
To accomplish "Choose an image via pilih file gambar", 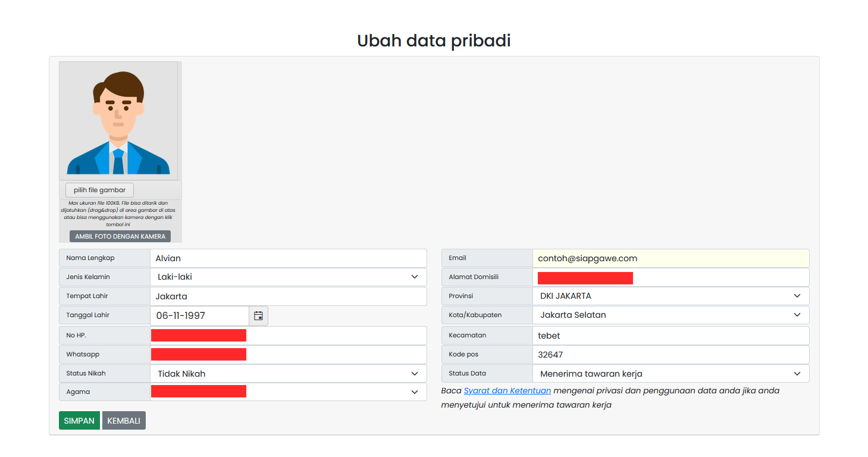I will (x=99, y=190).
